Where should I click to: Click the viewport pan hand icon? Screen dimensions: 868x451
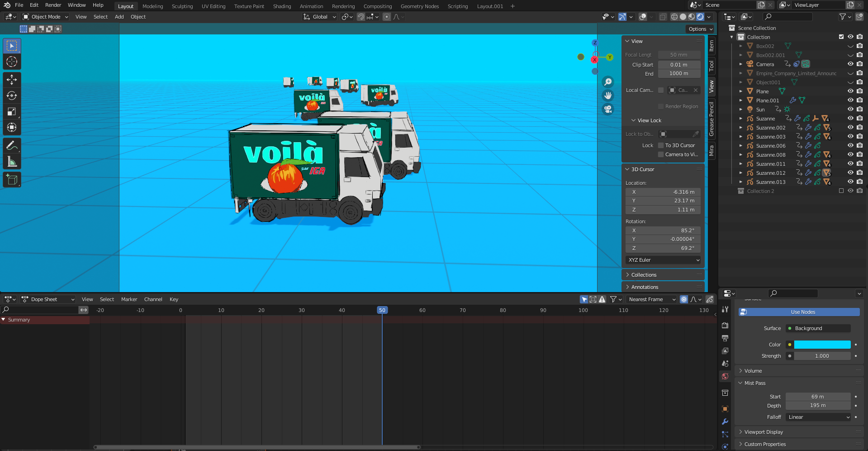click(x=608, y=96)
